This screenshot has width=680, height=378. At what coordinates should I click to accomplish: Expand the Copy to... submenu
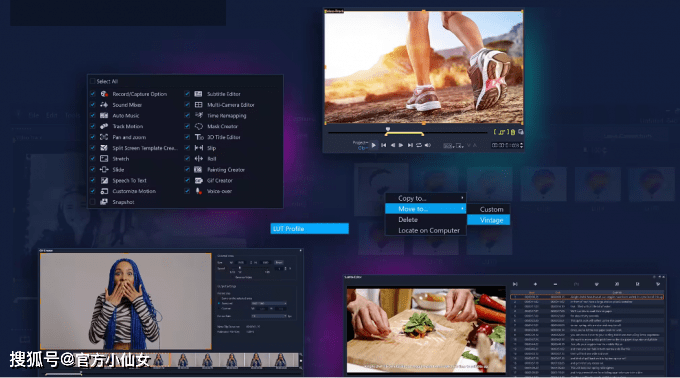462,198
